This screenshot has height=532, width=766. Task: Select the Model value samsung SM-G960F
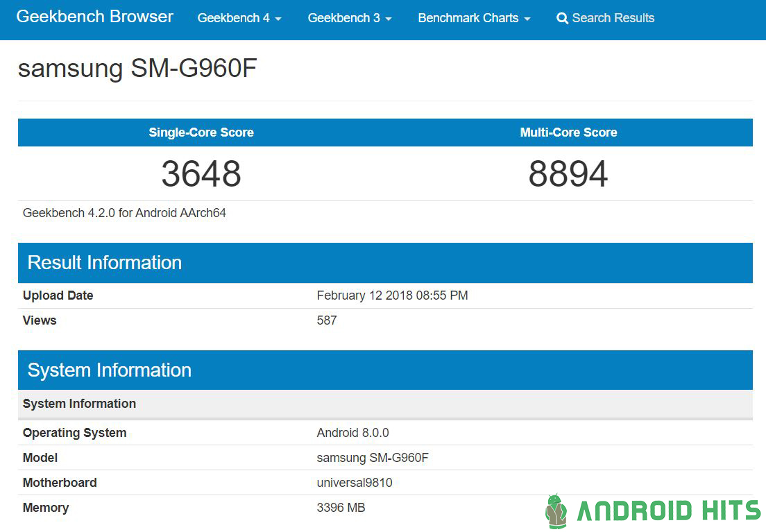click(373, 458)
